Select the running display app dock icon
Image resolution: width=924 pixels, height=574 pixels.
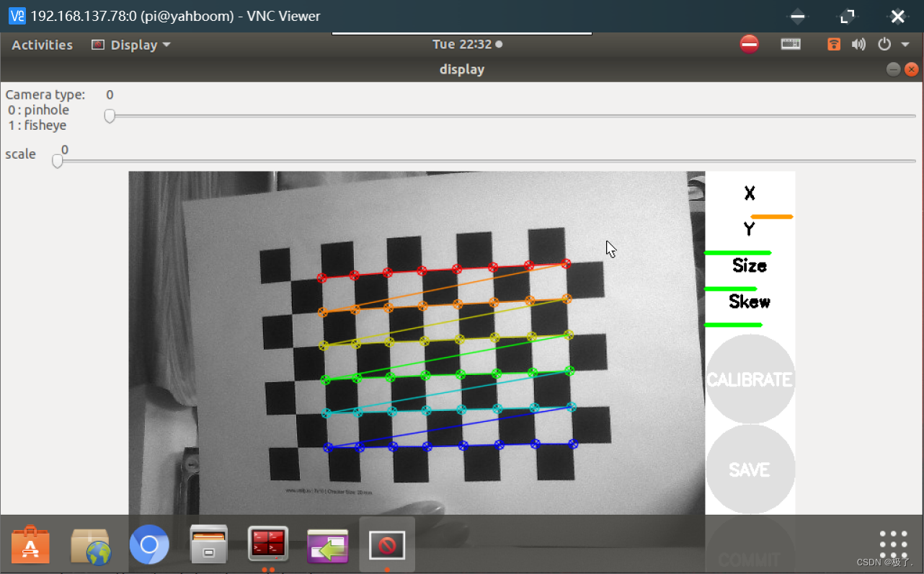pyautogui.click(x=387, y=545)
